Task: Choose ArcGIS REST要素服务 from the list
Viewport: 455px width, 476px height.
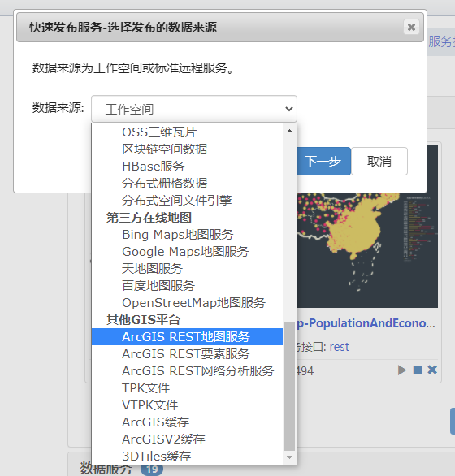Action: tap(187, 353)
